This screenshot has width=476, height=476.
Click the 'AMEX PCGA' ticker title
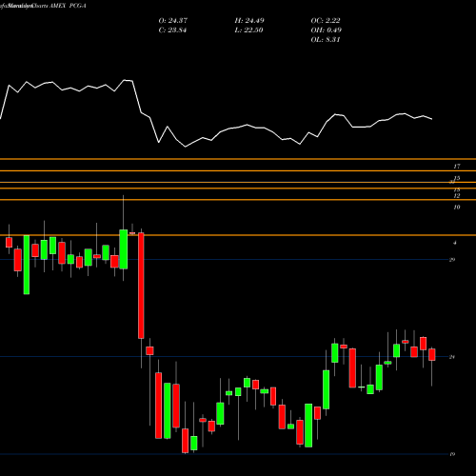pos(68,6)
